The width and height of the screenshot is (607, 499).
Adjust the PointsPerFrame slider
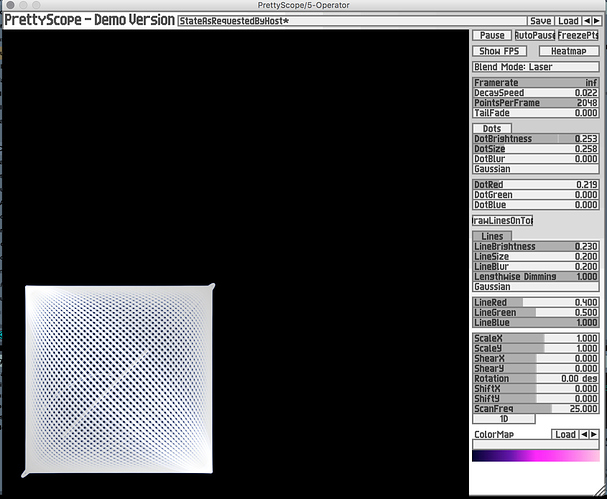coord(536,103)
